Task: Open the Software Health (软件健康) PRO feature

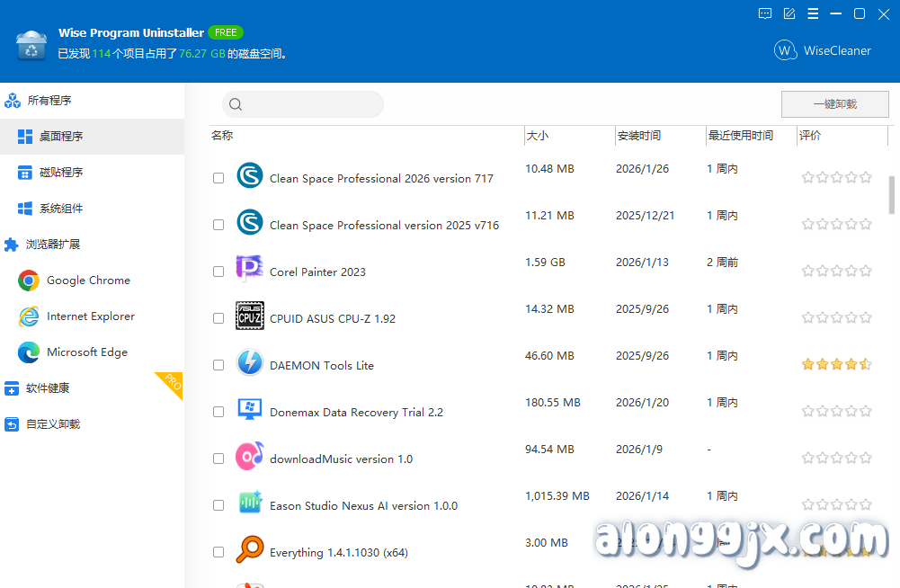Action: tap(54, 388)
